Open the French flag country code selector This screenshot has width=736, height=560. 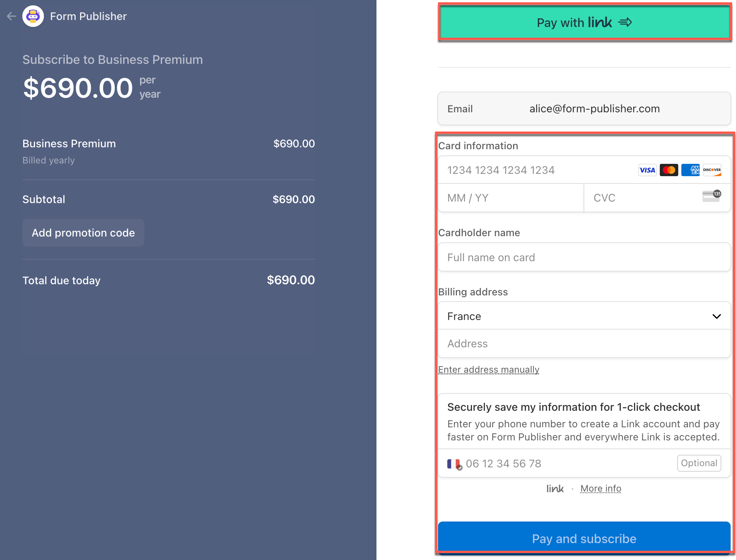[454, 464]
